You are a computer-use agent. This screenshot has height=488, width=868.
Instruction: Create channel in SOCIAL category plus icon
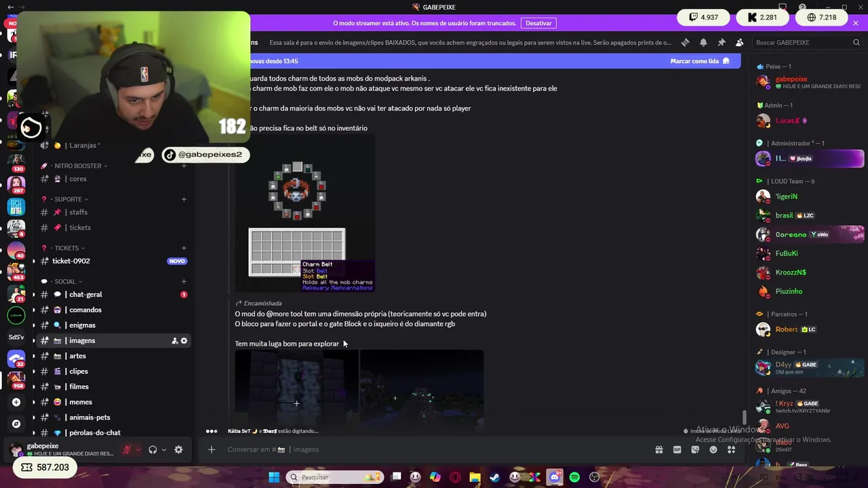pyautogui.click(x=184, y=281)
